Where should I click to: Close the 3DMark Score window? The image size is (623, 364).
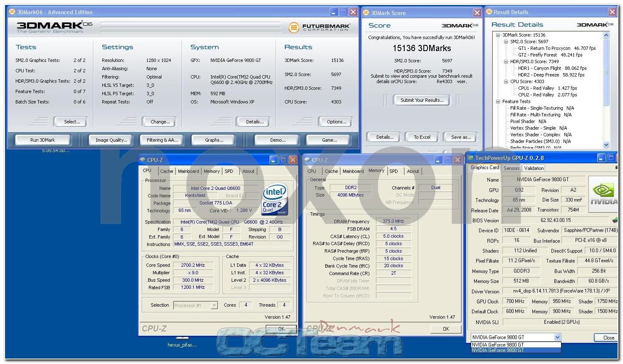coord(477,13)
